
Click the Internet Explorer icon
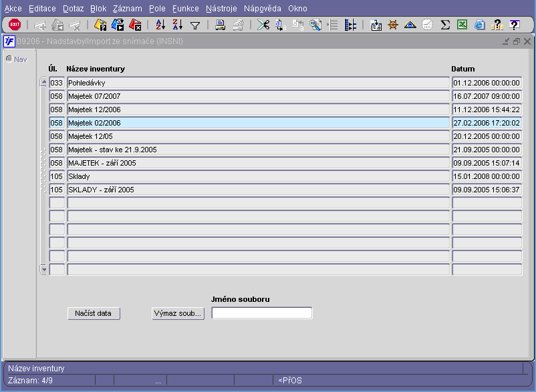(x=480, y=25)
